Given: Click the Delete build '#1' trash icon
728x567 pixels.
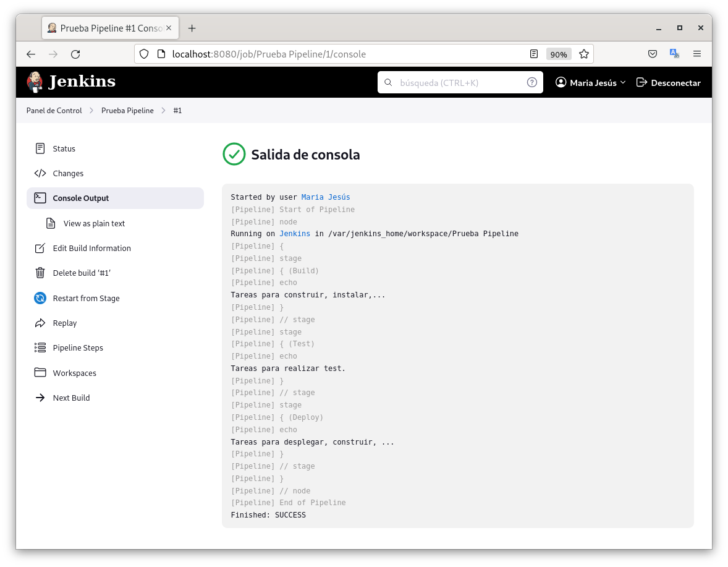Looking at the screenshot, I should pos(40,273).
